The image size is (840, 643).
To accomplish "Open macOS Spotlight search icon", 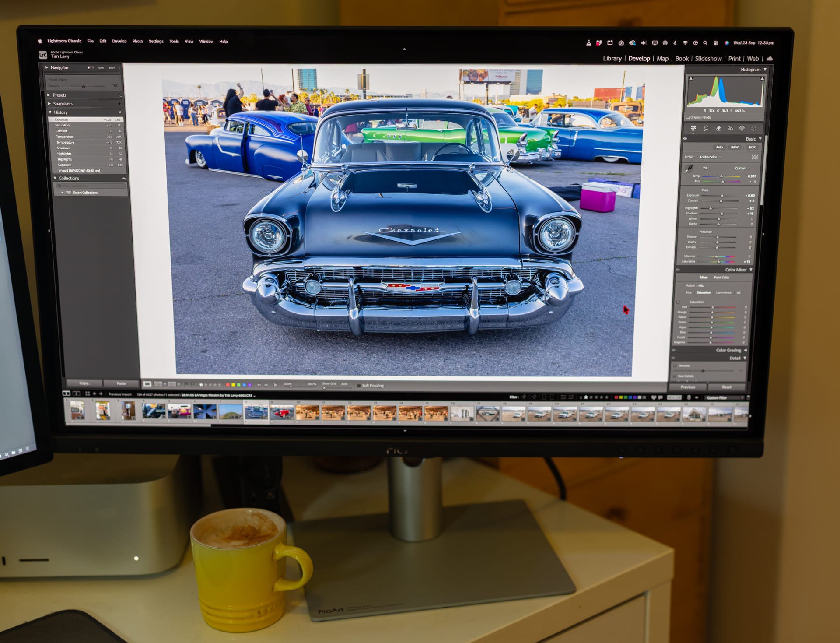I will pyautogui.click(x=705, y=43).
